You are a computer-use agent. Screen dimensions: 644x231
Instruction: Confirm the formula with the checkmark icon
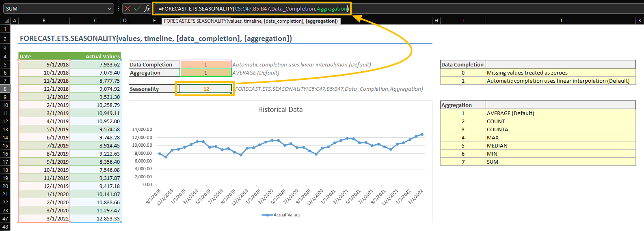click(x=137, y=9)
